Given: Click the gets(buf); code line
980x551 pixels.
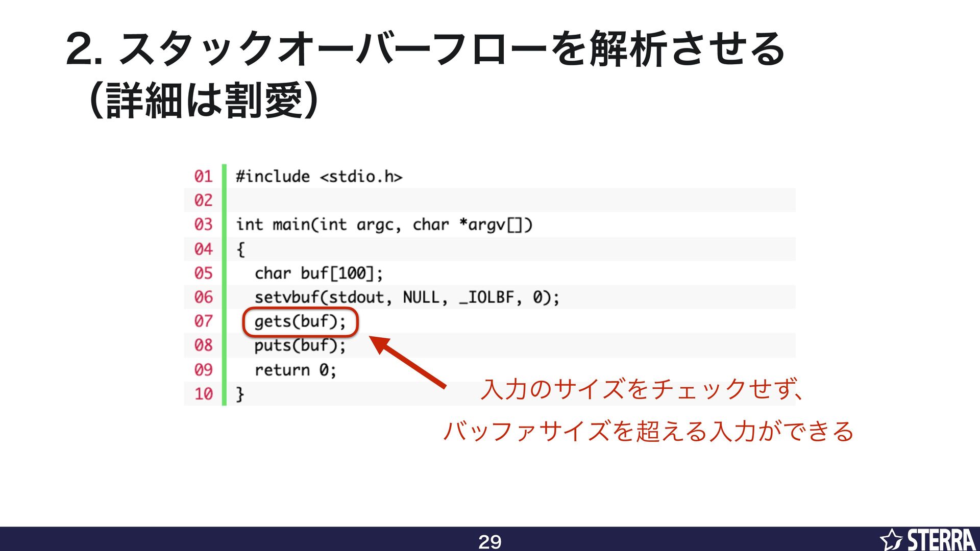Looking at the screenshot, I should click(300, 321).
